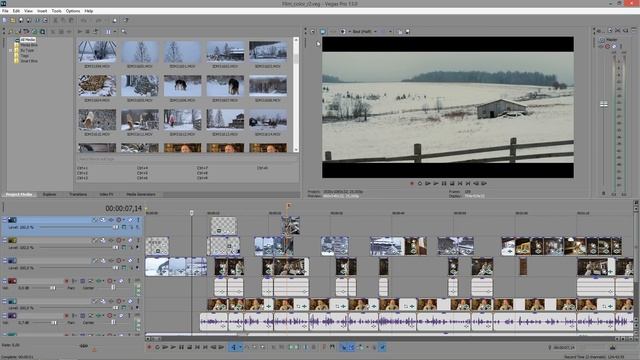Activate the What's This help pointer icon
Image resolution: width=640 pixels, height=360 pixels.
click(x=126, y=20)
